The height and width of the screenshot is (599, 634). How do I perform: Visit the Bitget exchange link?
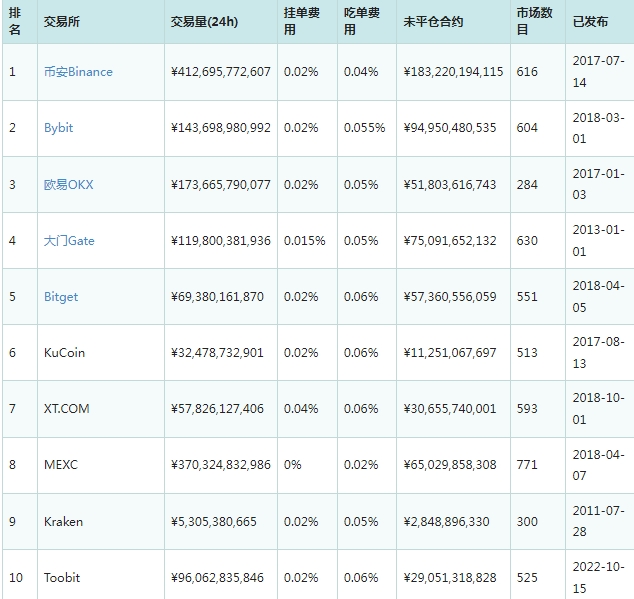click(61, 297)
